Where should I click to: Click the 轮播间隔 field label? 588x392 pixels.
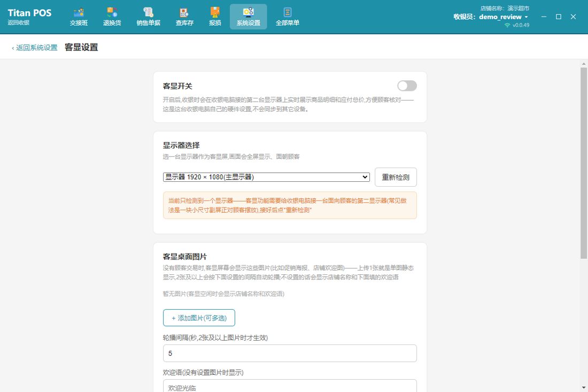[x=215, y=337]
